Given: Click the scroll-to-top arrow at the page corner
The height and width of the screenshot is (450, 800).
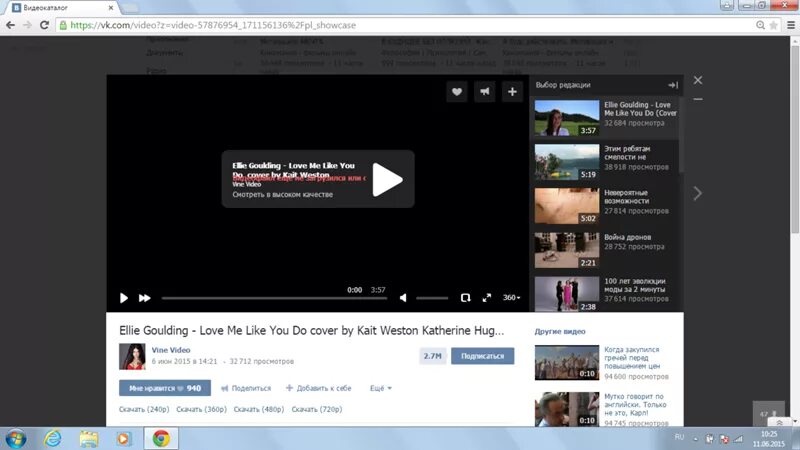Looking at the screenshot, I should (779, 423).
